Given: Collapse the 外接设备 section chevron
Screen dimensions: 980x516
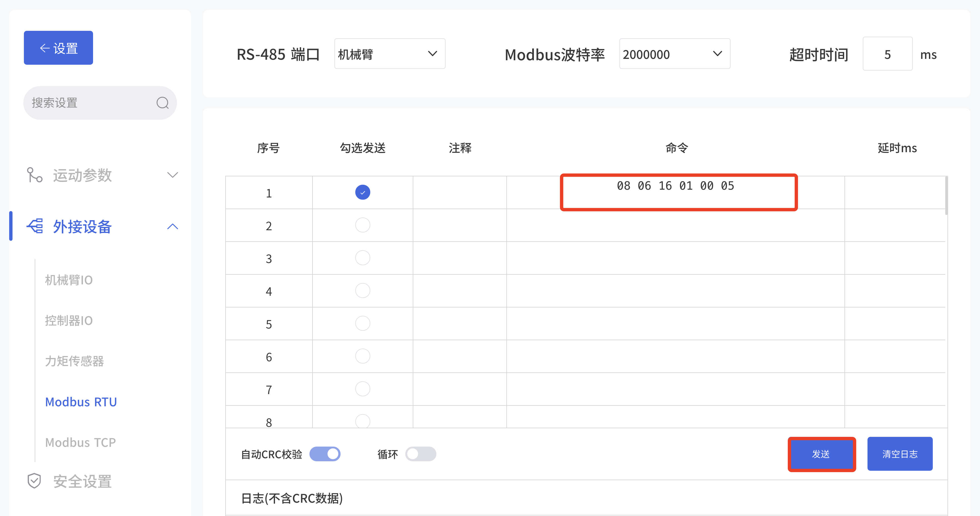Looking at the screenshot, I should (172, 226).
